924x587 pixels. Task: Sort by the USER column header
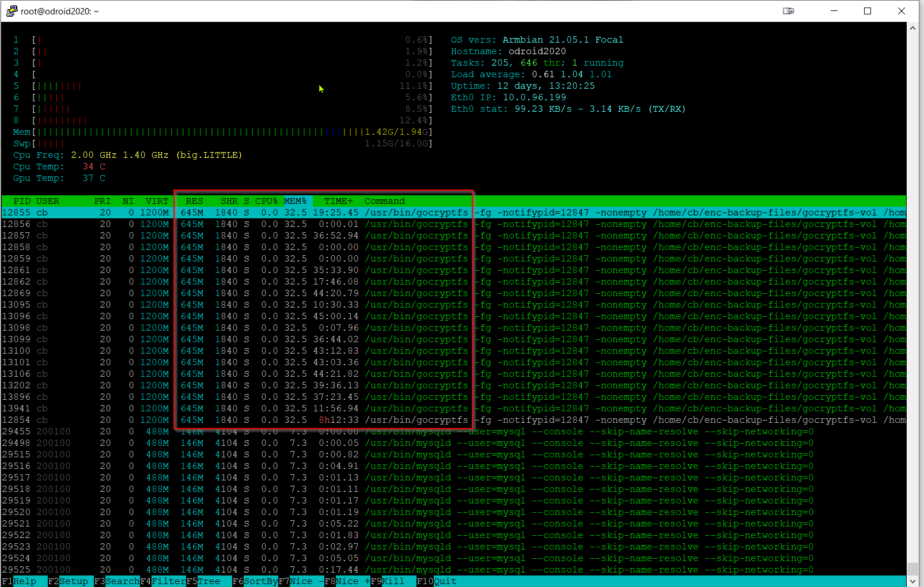coord(48,201)
